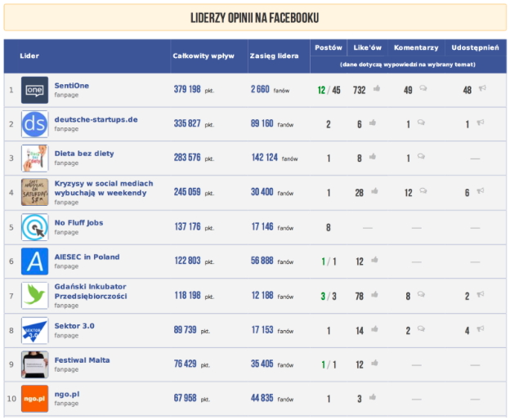This screenshot has width=510, height=420.
Task: Open the ngo.pl orange logo
Action: (34, 398)
